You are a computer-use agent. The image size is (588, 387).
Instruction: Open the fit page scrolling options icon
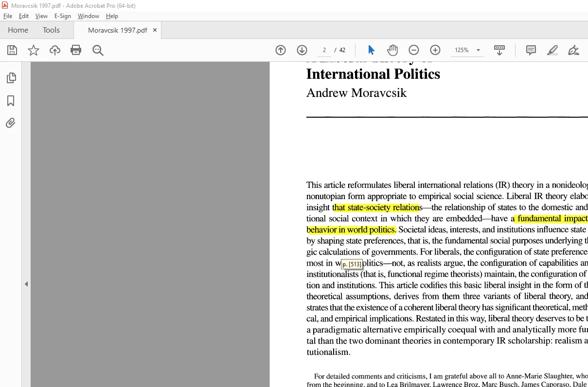point(499,50)
